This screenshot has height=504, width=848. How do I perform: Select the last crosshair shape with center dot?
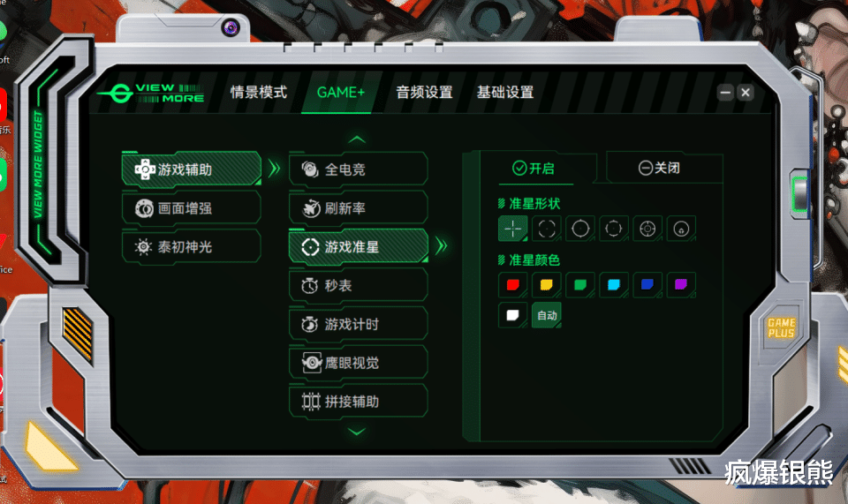click(x=681, y=229)
